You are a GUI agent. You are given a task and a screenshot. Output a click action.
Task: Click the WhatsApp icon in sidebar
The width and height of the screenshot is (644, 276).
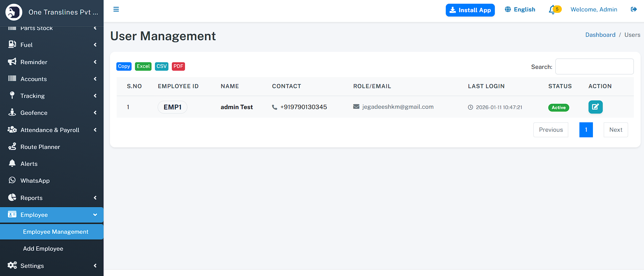click(12, 180)
